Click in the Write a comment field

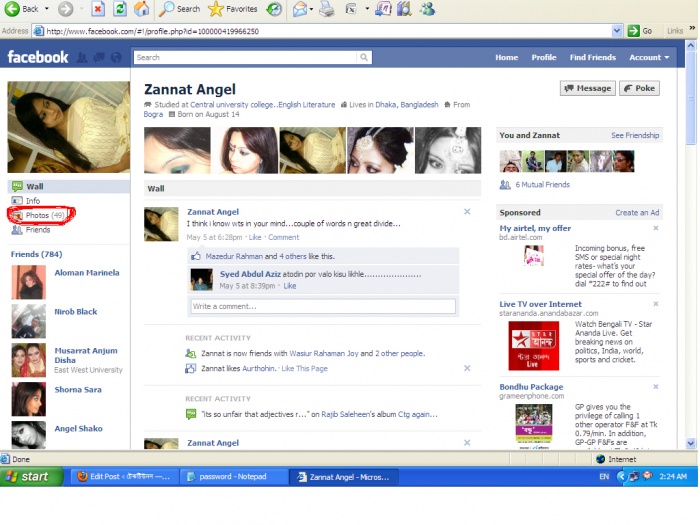[322, 306]
